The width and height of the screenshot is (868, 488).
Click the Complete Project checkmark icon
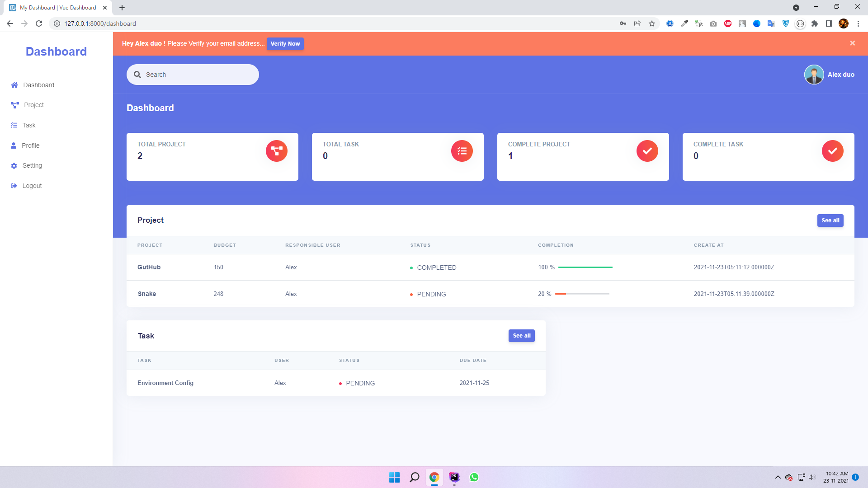647,151
